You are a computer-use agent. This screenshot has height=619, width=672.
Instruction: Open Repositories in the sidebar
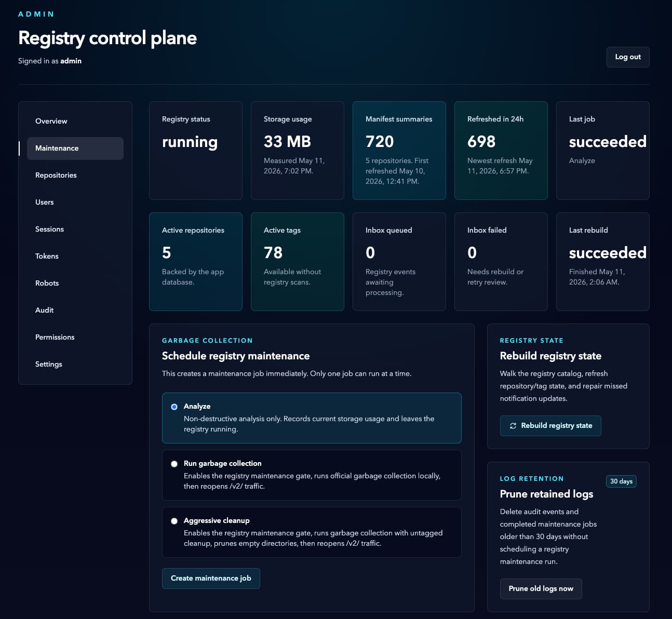tap(75, 175)
